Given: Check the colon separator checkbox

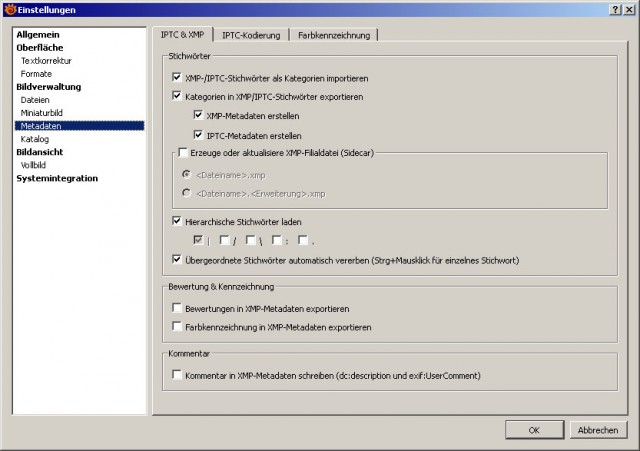Looking at the screenshot, I should coord(277,240).
